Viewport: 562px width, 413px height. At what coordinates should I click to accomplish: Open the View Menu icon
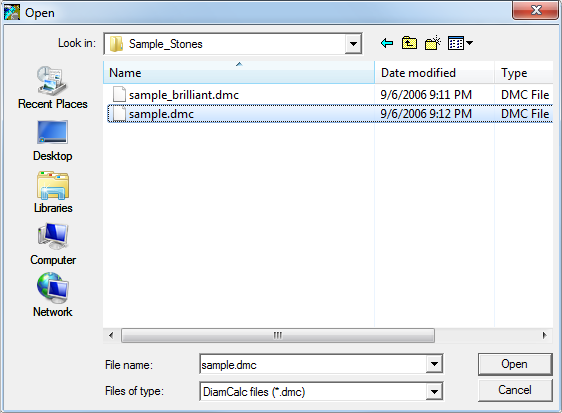click(461, 43)
